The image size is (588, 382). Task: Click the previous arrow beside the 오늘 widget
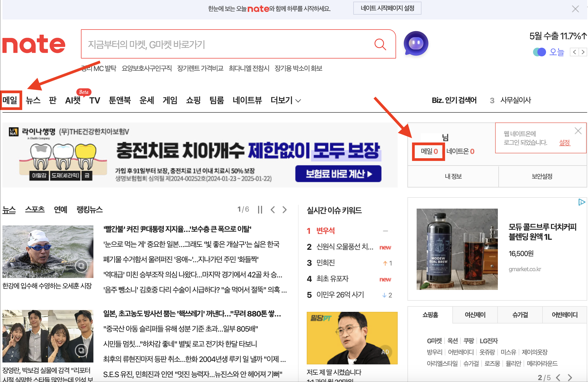coord(574,52)
